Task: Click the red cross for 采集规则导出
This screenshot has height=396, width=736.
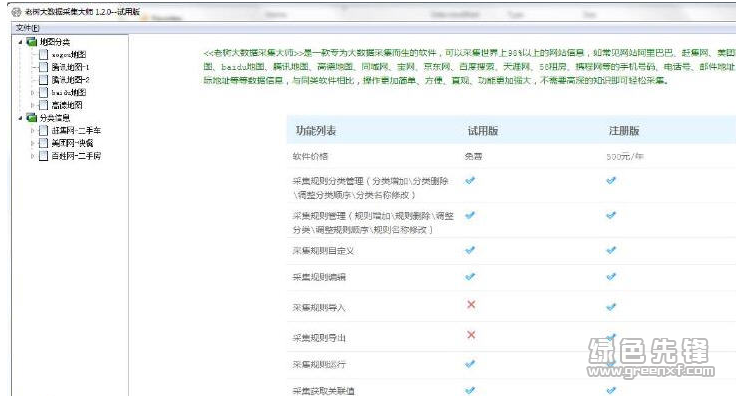Action: (x=471, y=335)
